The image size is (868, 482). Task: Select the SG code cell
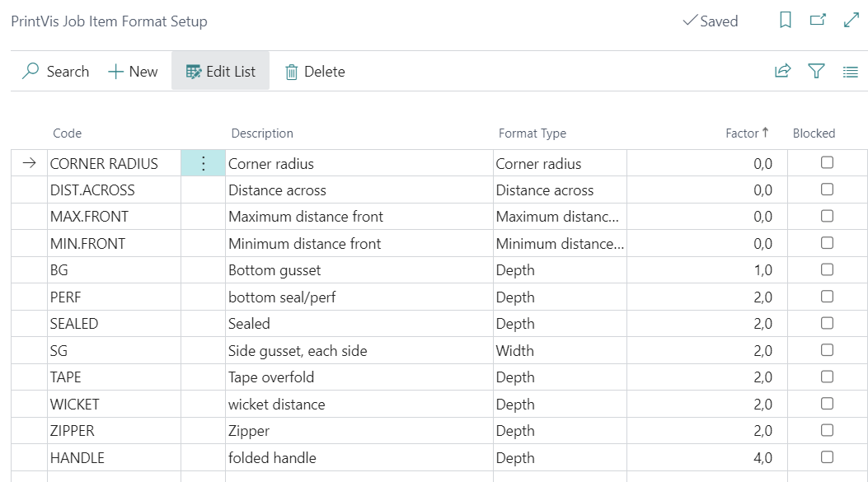(114, 350)
